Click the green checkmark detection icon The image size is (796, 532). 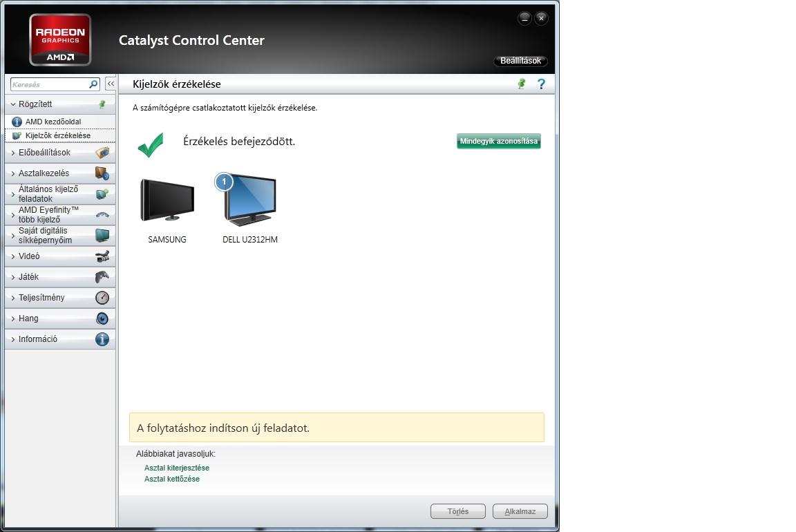(x=151, y=144)
